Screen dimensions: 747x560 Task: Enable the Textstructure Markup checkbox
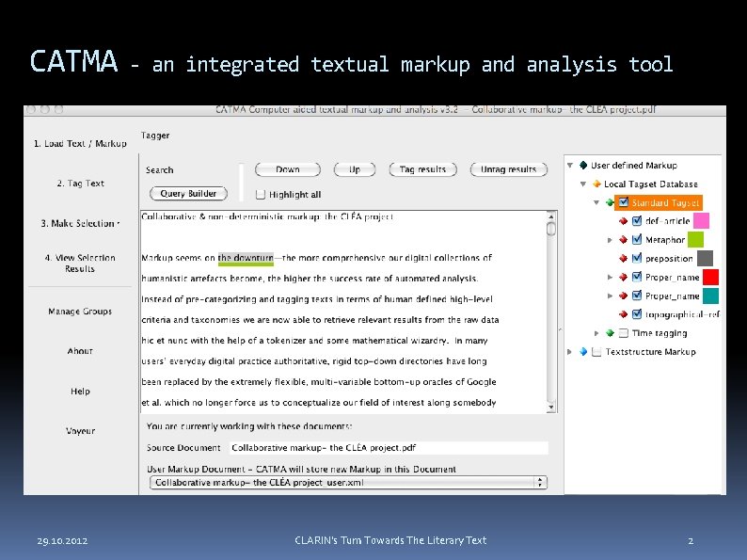[x=596, y=352]
